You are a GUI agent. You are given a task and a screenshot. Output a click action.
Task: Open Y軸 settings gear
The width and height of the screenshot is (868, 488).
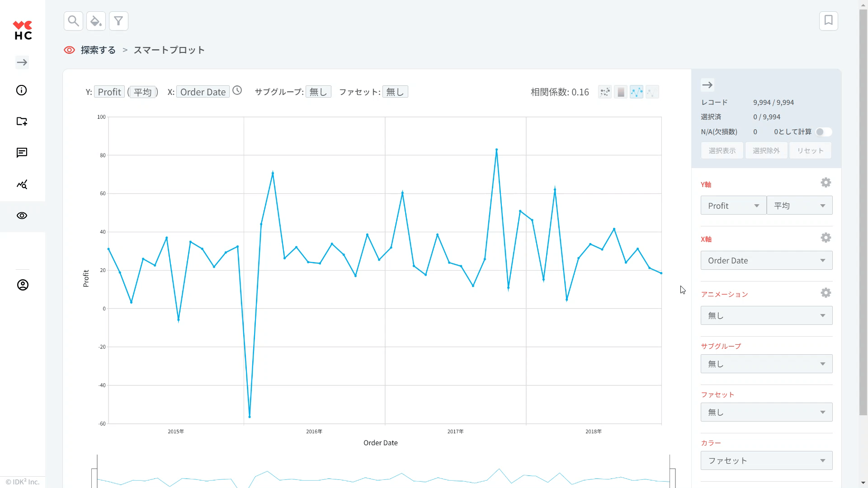826,183
